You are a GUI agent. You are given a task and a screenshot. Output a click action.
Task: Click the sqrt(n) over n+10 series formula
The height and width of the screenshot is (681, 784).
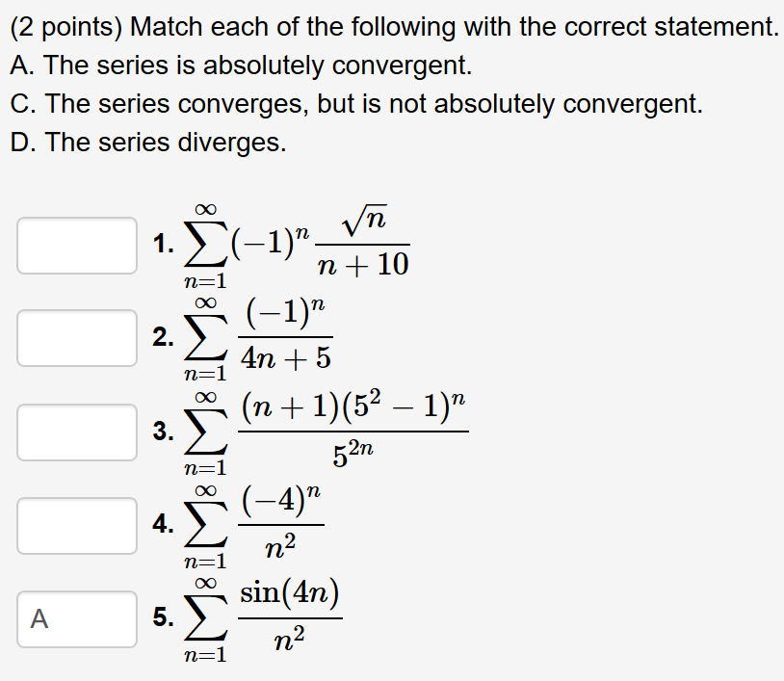(297, 246)
